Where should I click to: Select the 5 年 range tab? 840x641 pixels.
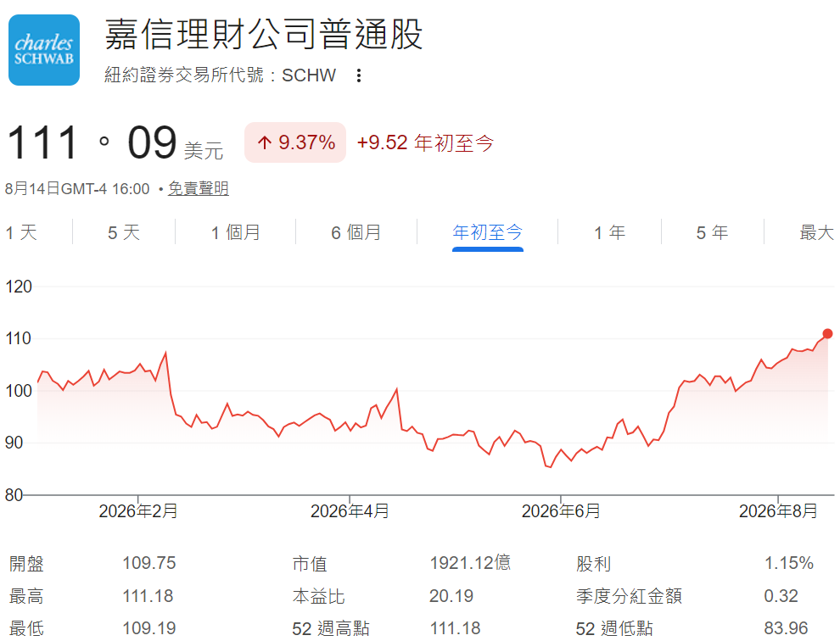[713, 232]
